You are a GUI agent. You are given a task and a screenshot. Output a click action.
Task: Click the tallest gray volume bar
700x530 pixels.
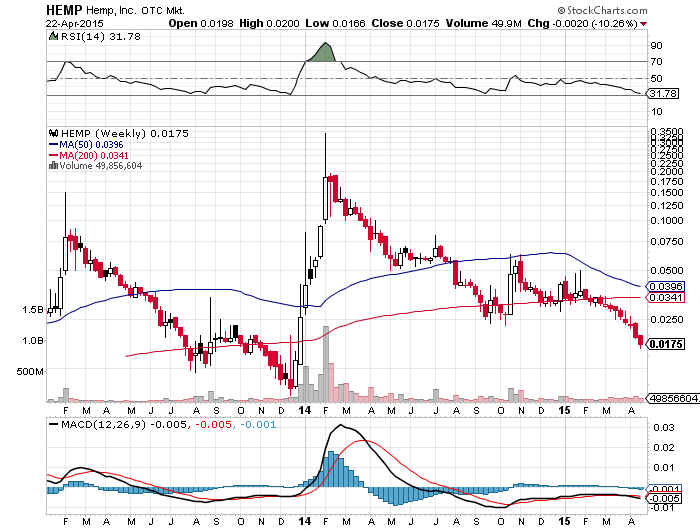click(x=325, y=362)
